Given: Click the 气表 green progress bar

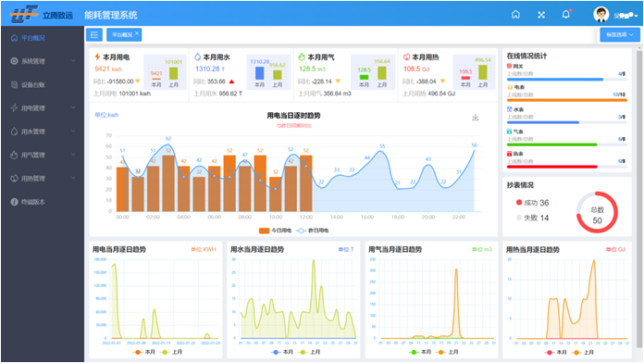Looking at the screenshot, I should 566,144.
